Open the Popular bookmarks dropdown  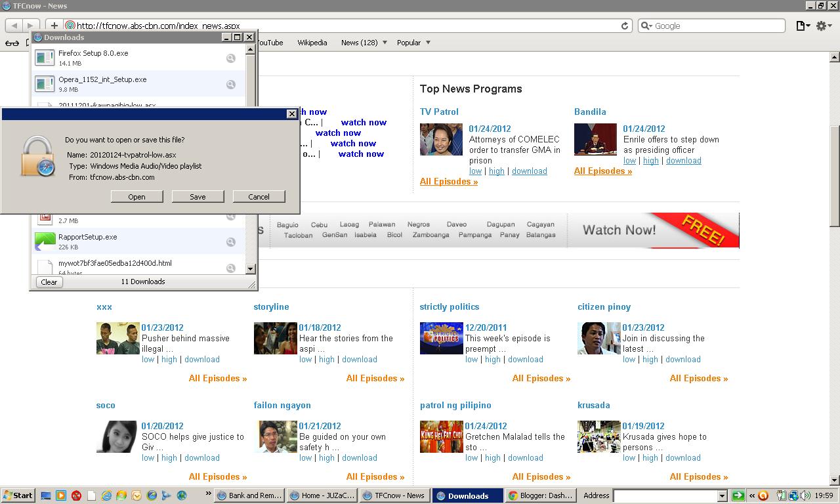413,43
